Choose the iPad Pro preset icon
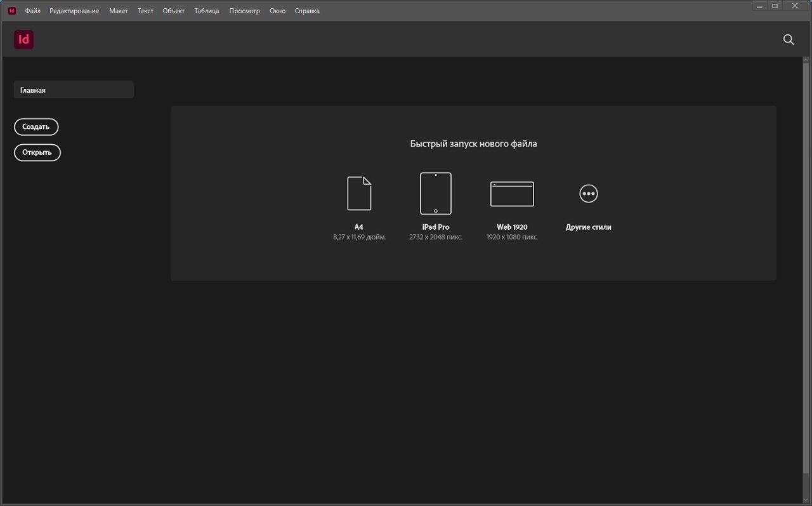Viewport: 812px width, 506px height. click(x=436, y=194)
